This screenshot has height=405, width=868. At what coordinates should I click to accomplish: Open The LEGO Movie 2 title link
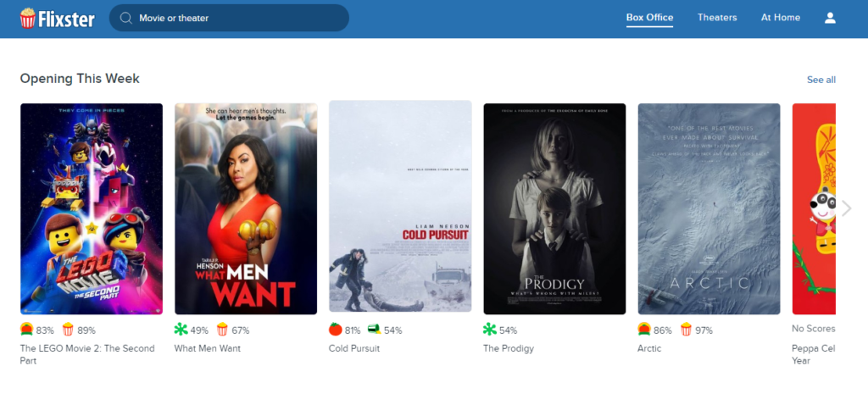point(87,355)
